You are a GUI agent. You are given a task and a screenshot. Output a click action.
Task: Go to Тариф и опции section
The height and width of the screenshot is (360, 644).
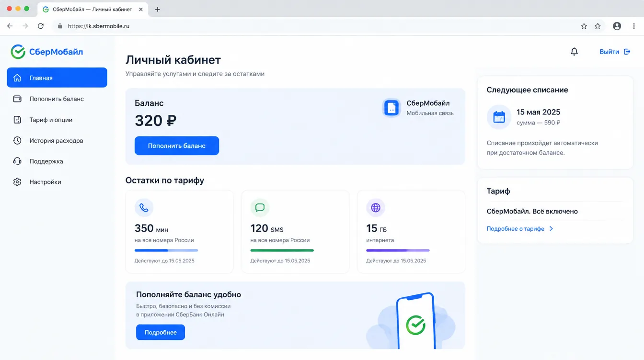[x=57, y=120]
